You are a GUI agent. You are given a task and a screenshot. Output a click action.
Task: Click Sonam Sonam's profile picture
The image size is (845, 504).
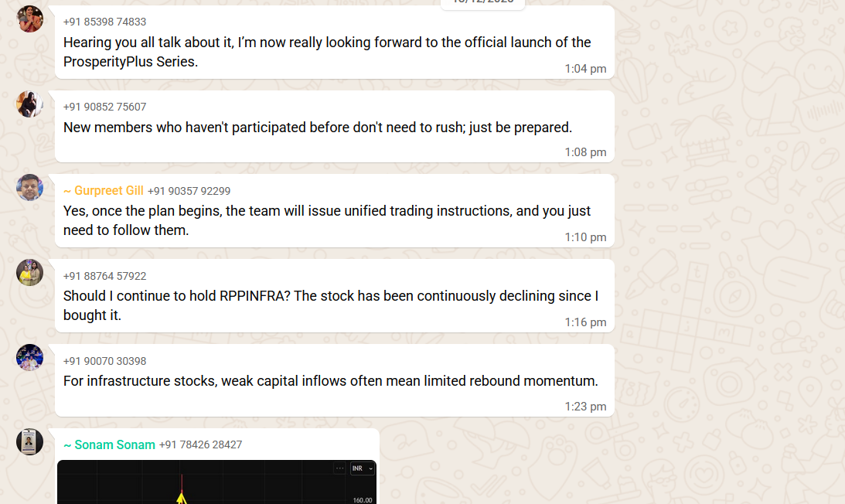(x=30, y=442)
